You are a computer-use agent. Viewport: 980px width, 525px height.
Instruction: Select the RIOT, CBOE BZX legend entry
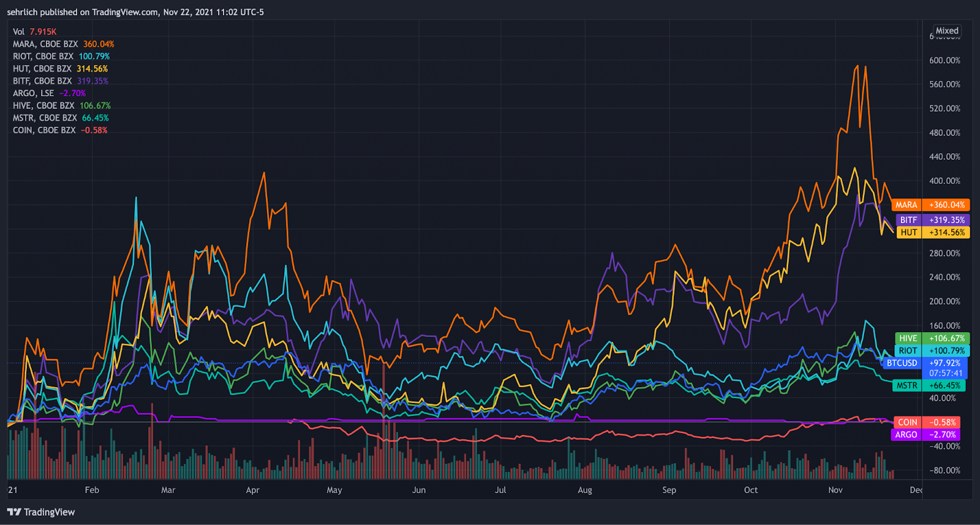(61, 56)
